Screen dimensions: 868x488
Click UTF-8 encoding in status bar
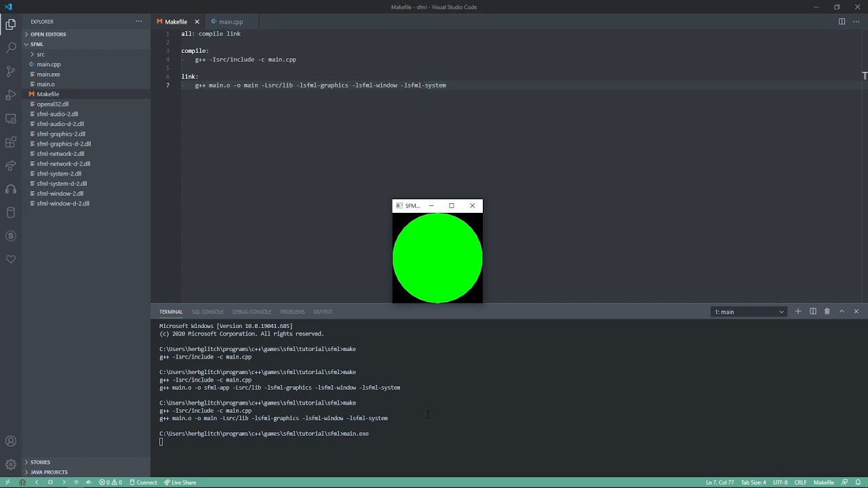[781, 483]
